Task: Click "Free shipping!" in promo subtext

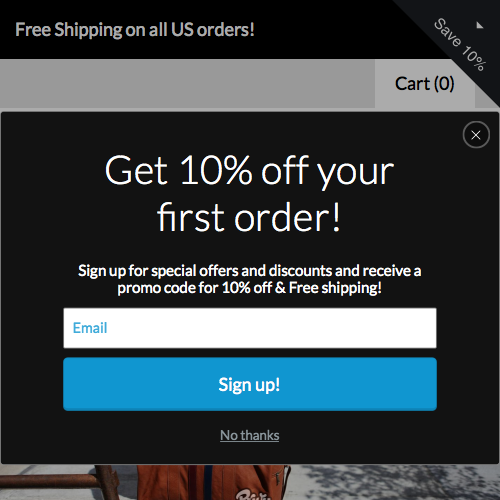Action: [335, 288]
